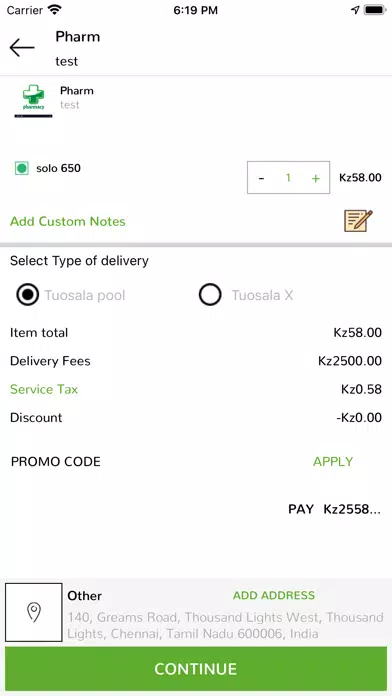Tap the Pharm title in the header

tap(78, 36)
